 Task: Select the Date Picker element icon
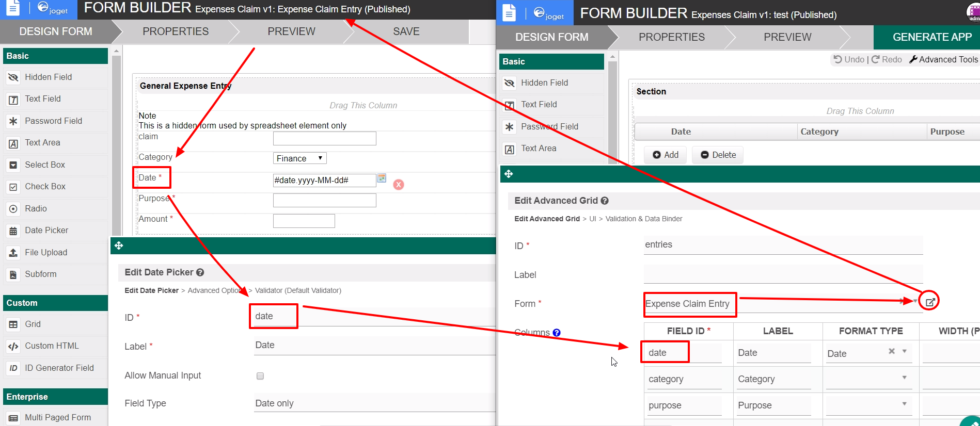[x=13, y=231]
